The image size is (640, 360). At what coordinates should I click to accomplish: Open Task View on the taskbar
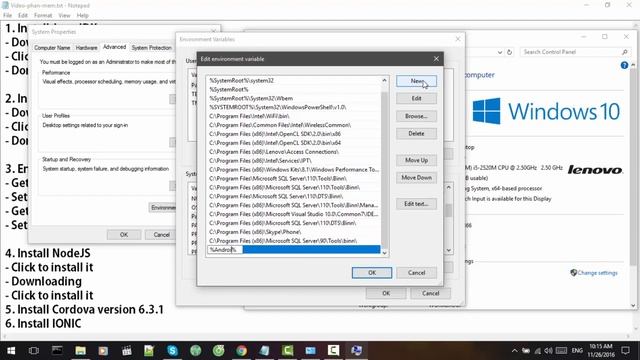pyautogui.click(x=34, y=351)
